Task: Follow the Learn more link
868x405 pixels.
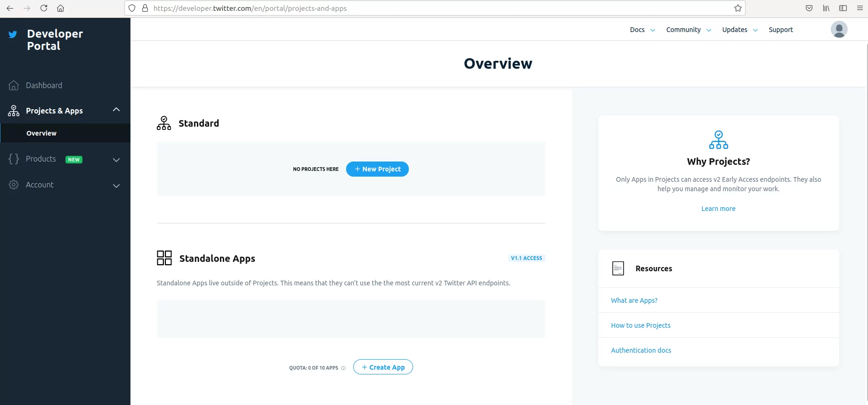Action: [x=718, y=209]
